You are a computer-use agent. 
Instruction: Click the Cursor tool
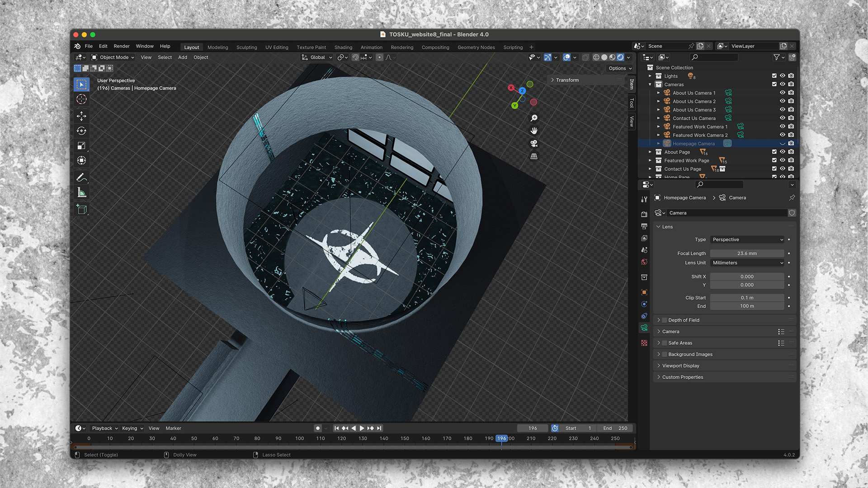point(81,99)
